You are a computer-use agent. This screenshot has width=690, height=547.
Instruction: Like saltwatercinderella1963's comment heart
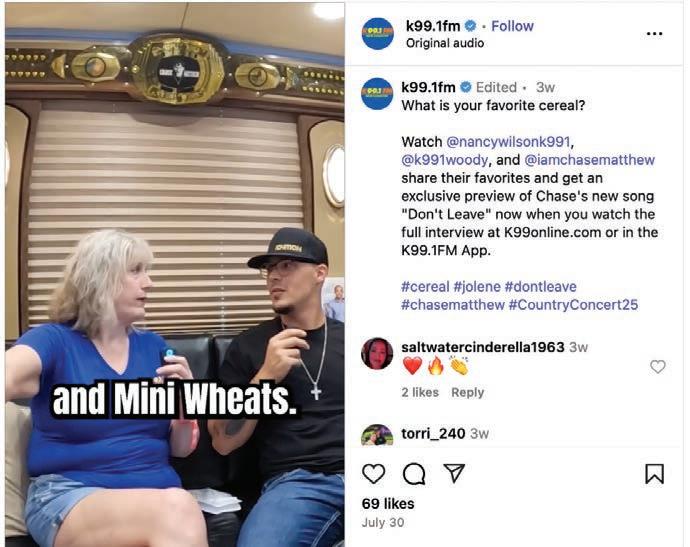click(x=658, y=367)
